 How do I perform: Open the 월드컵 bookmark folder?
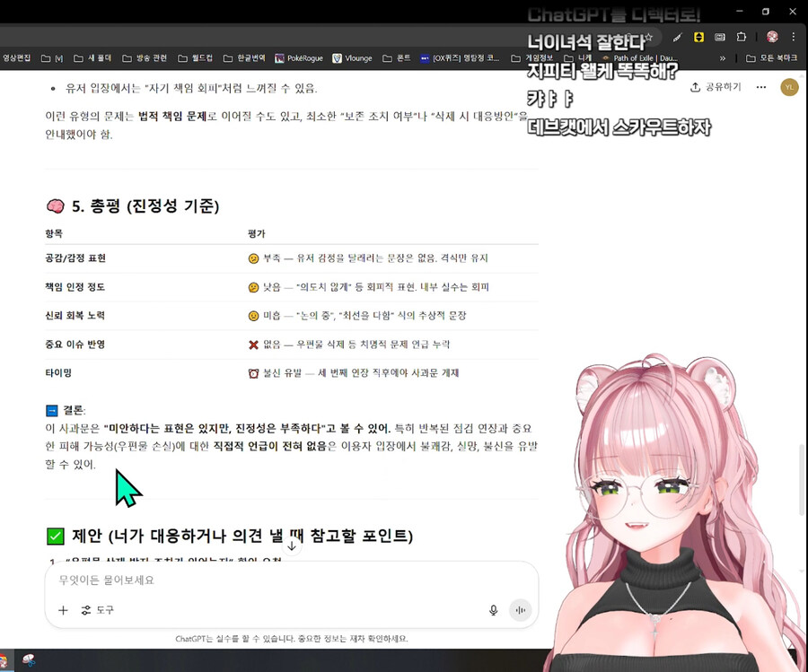(196, 58)
